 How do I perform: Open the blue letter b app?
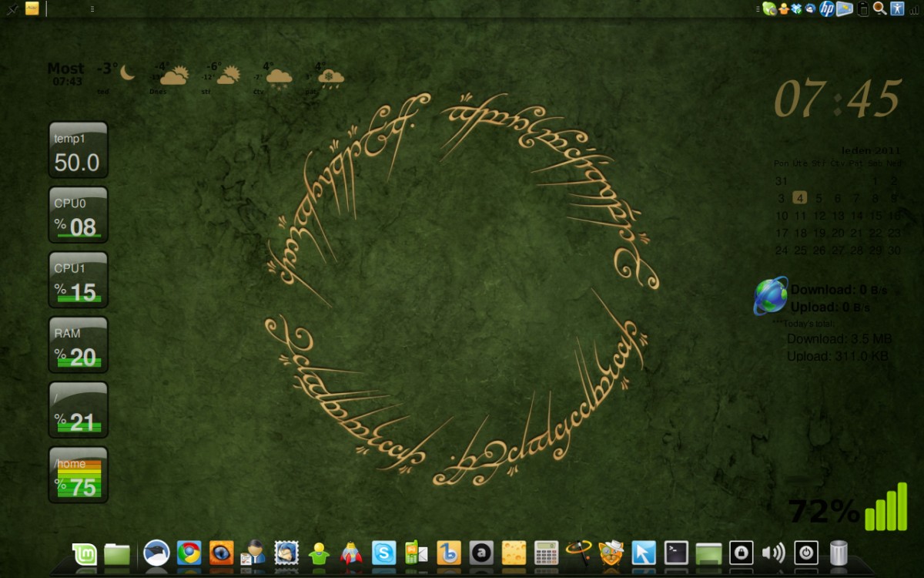[448, 553]
